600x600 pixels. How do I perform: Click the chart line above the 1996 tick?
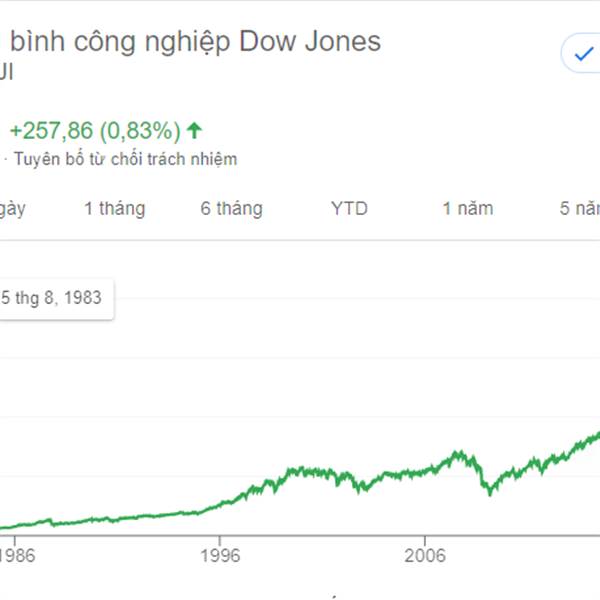[220, 505]
